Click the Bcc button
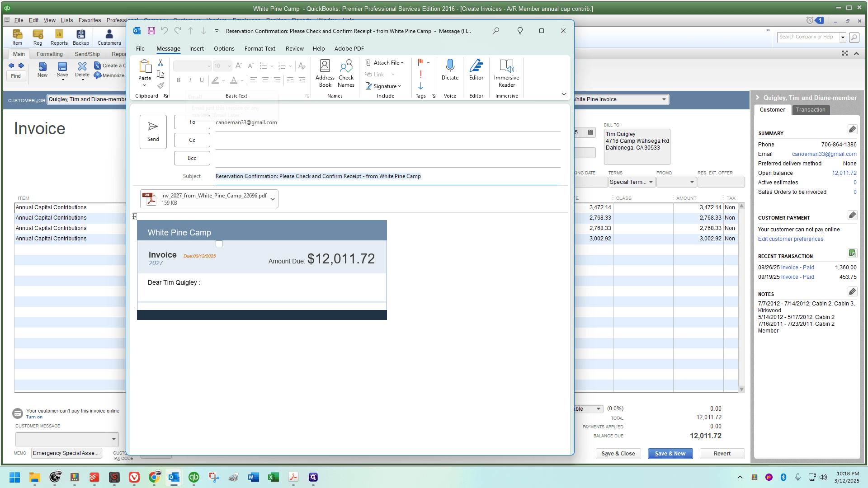 click(x=192, y=158)
